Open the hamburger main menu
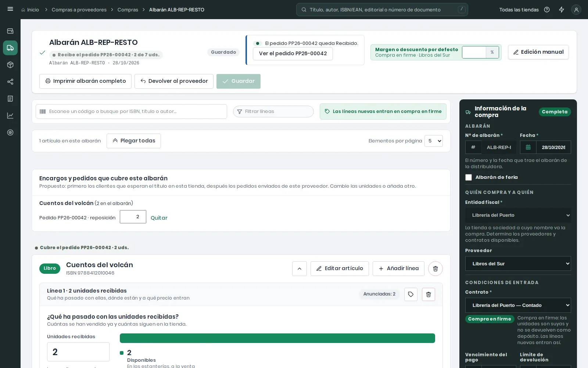This screenshot has height=368, width=588. pyautogui.click(x=10, y=9)
